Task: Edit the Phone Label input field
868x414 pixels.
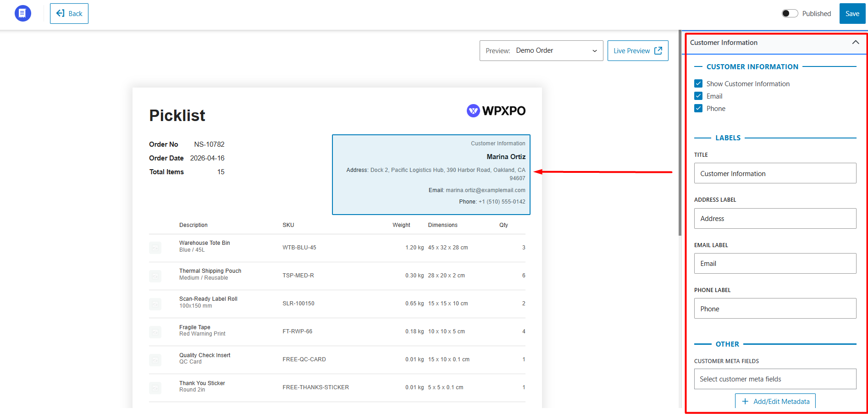Action: [x=775, y=309]
